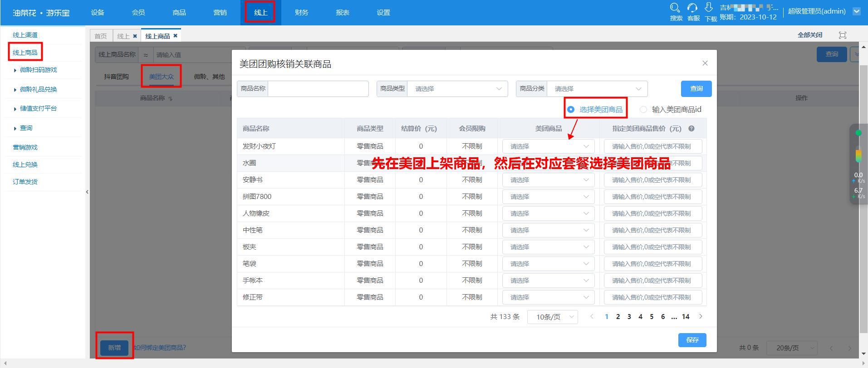Open the 如何绑定美团商品? help link

160,348
